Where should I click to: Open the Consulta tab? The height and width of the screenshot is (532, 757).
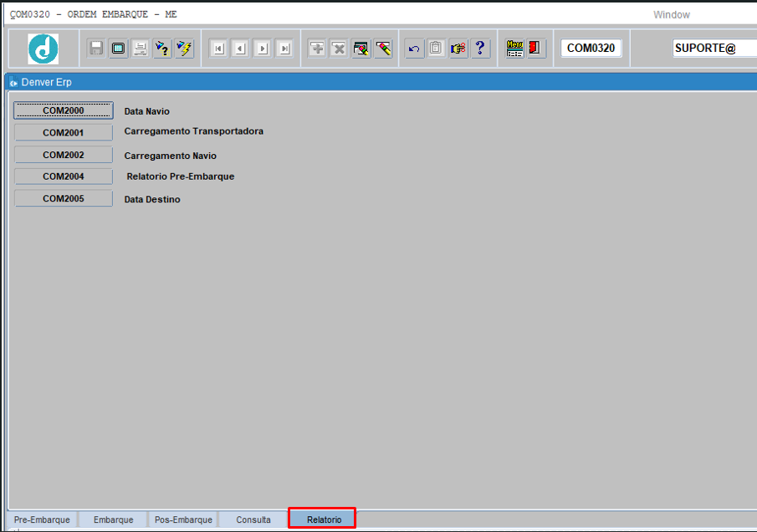253,519
